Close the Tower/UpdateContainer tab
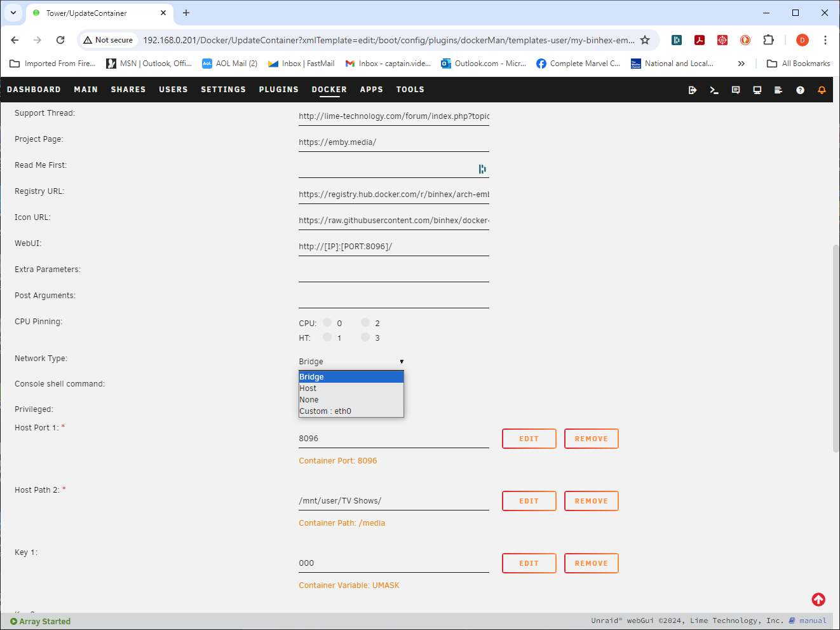This screenshot has width=840, height=630. click(163, 13)
